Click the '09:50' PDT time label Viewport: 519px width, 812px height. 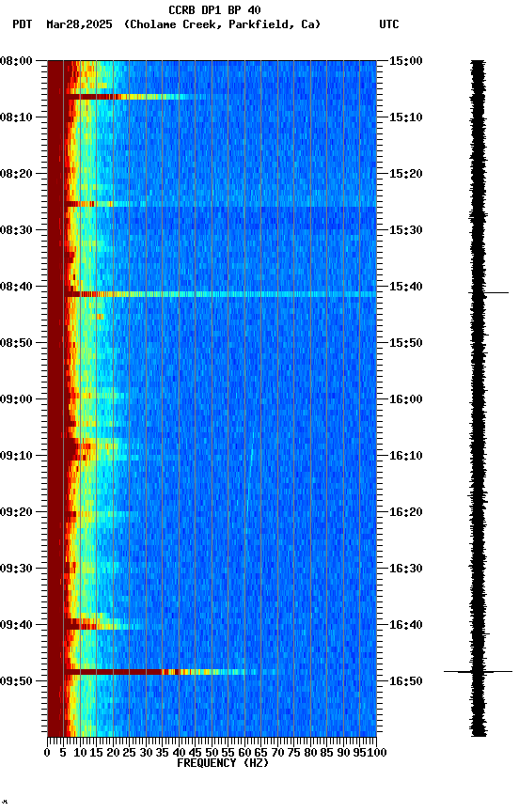(x=16, y=681)
